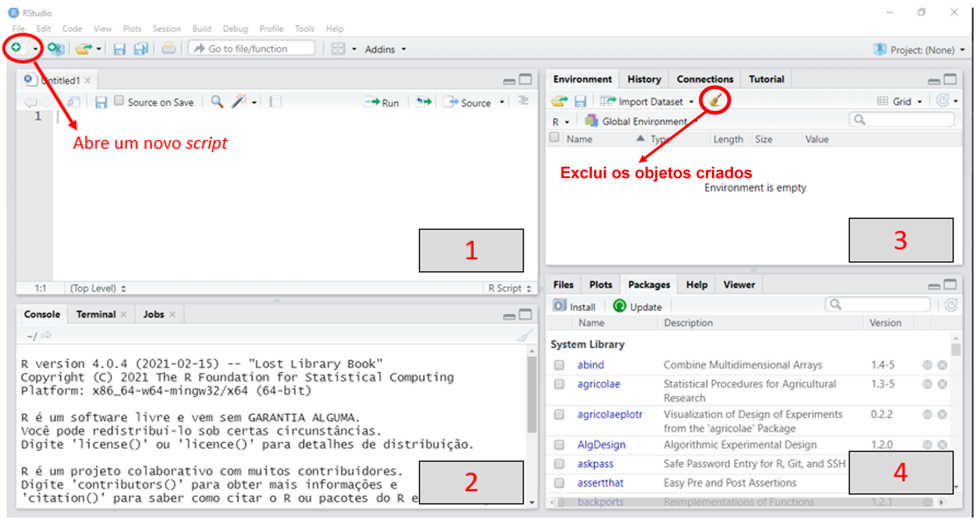The height and width of the screenshot is (523, 980).
Task: Print the current file icon
Action: click(169, 48)
